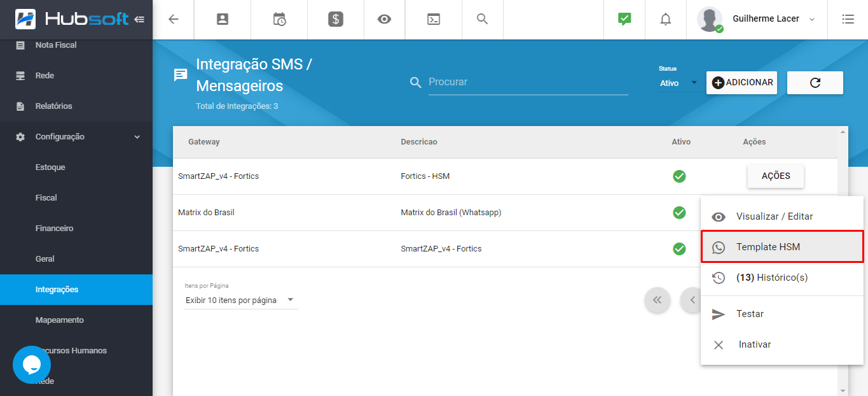Image resolution: width=868 pixels, height=396 pixels.
Task: Click the ADICIONAR button
Action: click(x=741, y=83)
